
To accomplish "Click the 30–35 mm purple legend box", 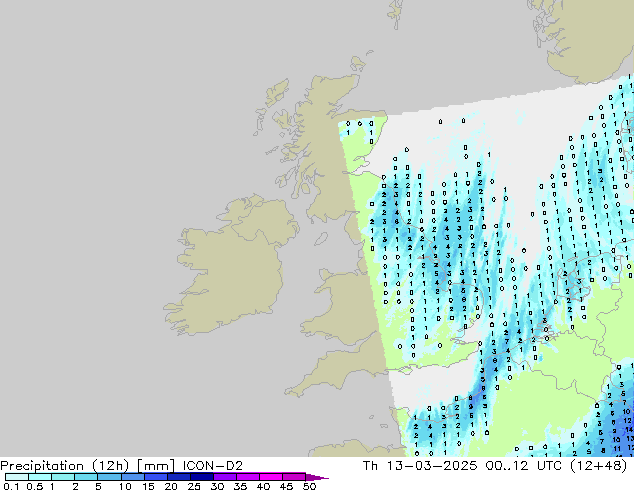I will point(225,477).
